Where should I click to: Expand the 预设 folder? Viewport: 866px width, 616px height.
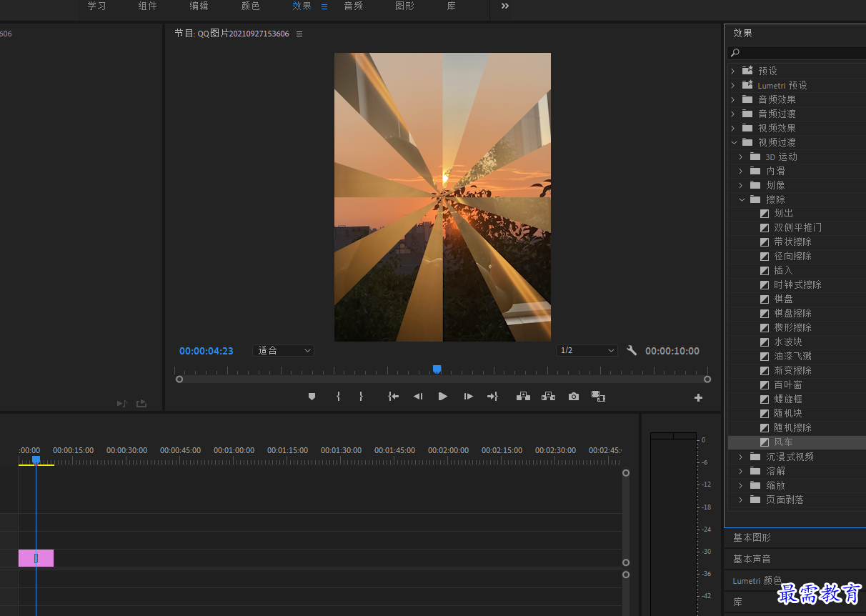(x=732, y=71)
